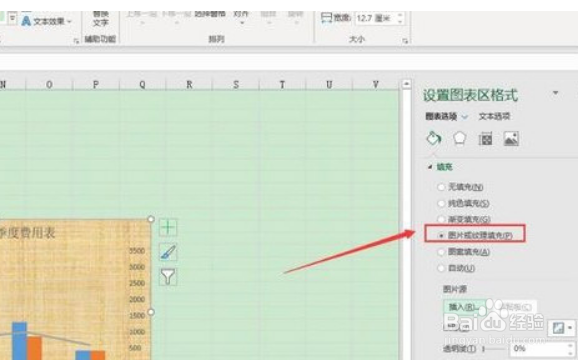This screenshot has width=578, height=360.
Task: Open the Effects pentagon tab
Action: (459, 139)
